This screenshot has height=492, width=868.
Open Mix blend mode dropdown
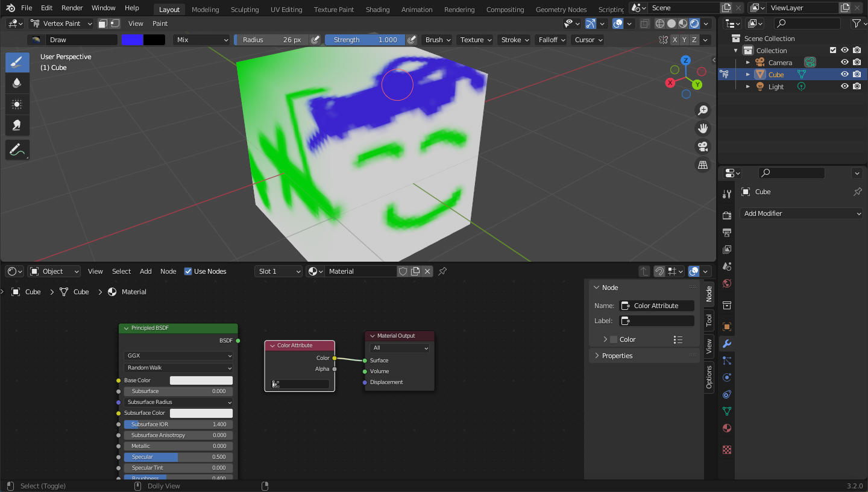201,40
